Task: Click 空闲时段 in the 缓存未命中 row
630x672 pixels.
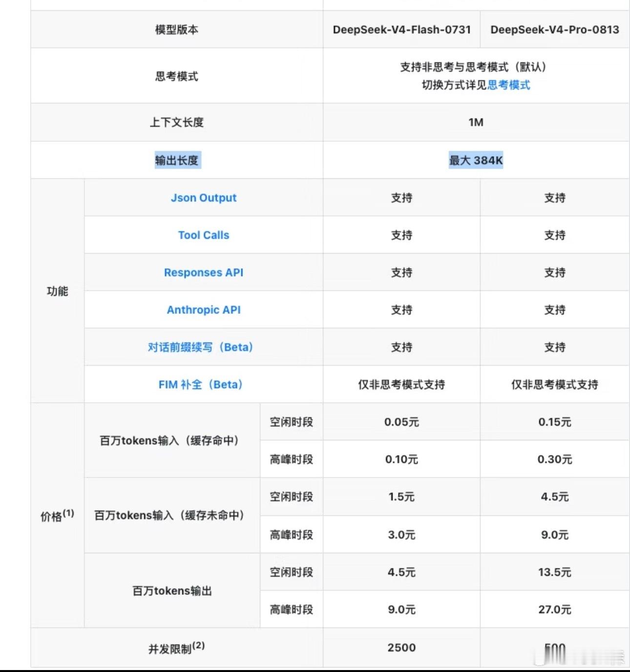Action: click(x=292, y=497)
